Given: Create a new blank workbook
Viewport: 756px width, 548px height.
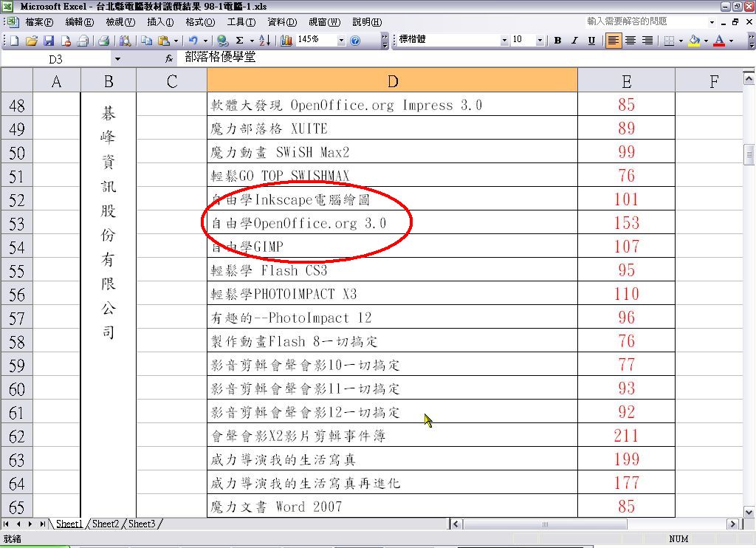Looking at the screenshot, I should [x=15, y=41].
